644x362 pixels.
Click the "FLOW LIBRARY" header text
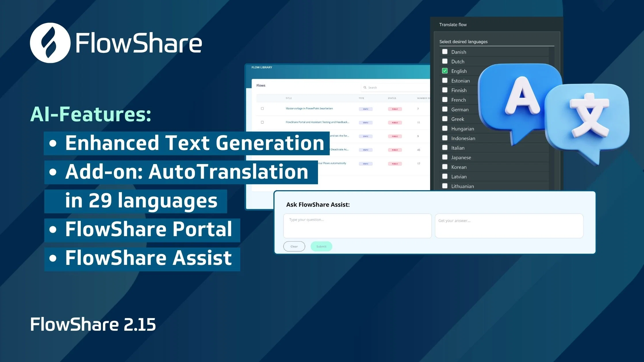point(262,68)
